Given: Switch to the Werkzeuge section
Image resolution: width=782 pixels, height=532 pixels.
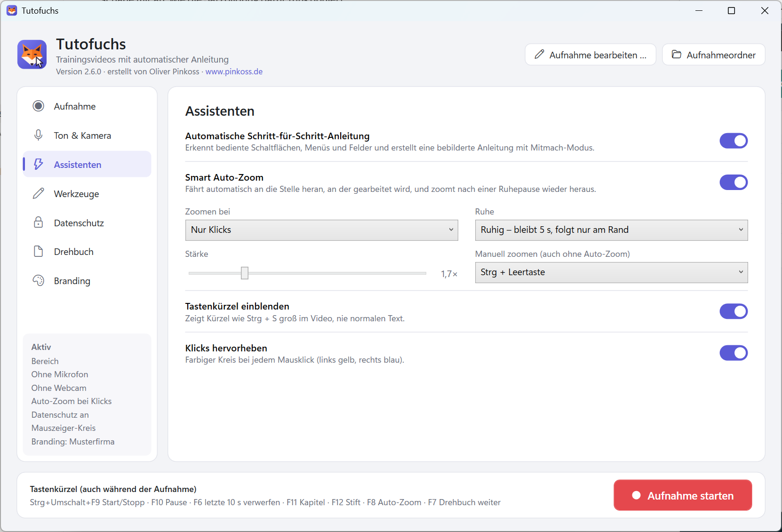Looking at the screenshot, I should 87,194.
